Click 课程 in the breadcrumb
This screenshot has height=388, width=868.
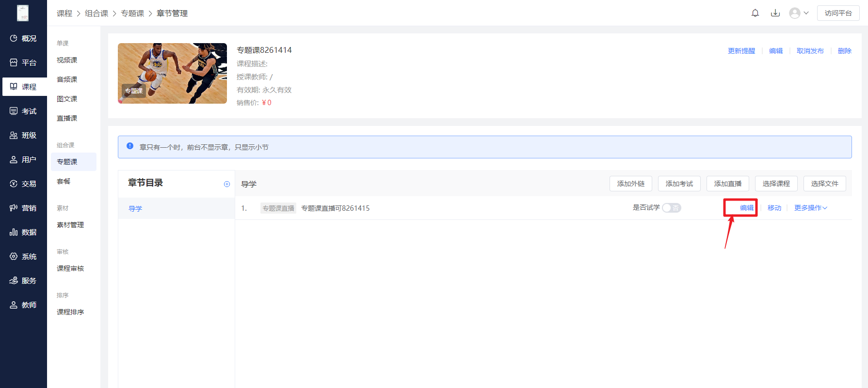[x=64, y=14]
